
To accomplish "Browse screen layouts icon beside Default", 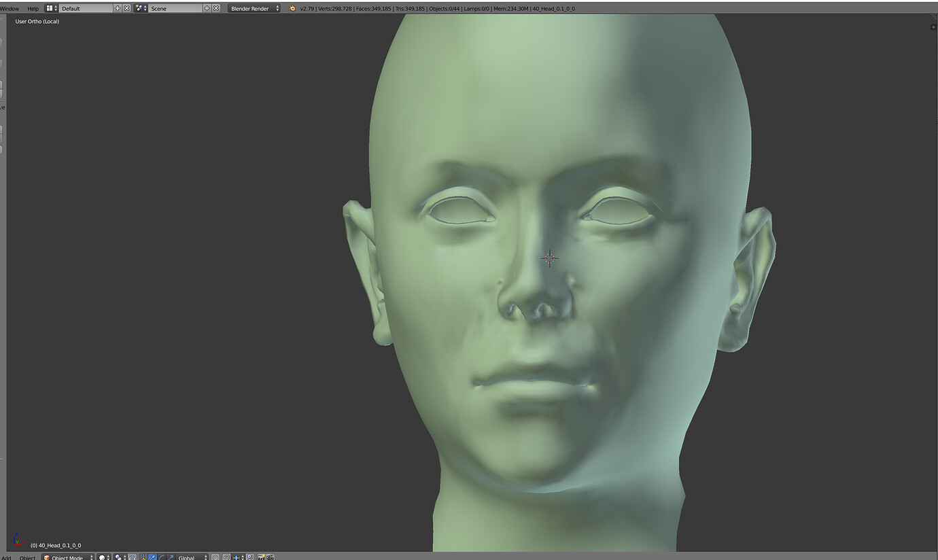I will click(52, 8).
